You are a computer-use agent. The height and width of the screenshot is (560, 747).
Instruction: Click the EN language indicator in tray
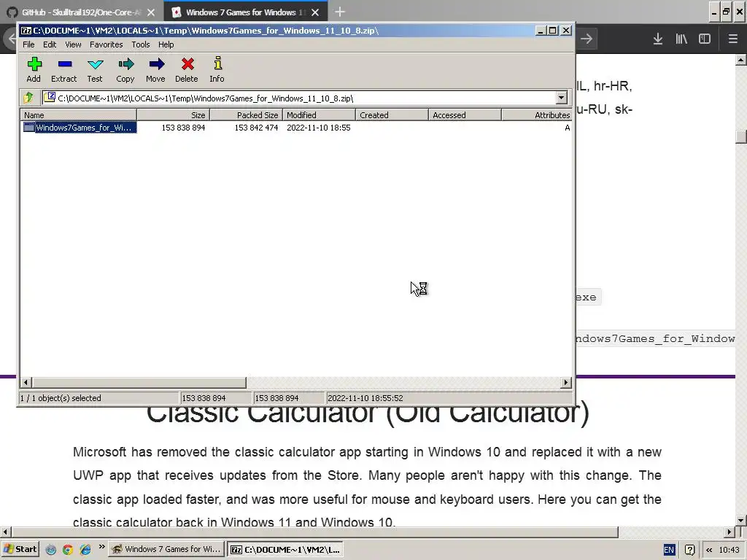pyautogui.click(x=669, y=550)
